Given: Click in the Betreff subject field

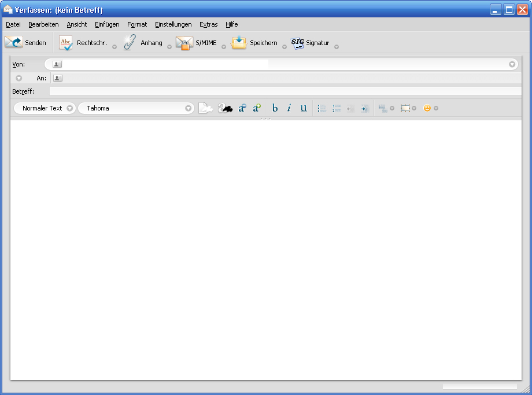Looking at the screenshot, I should pos(285,91).
